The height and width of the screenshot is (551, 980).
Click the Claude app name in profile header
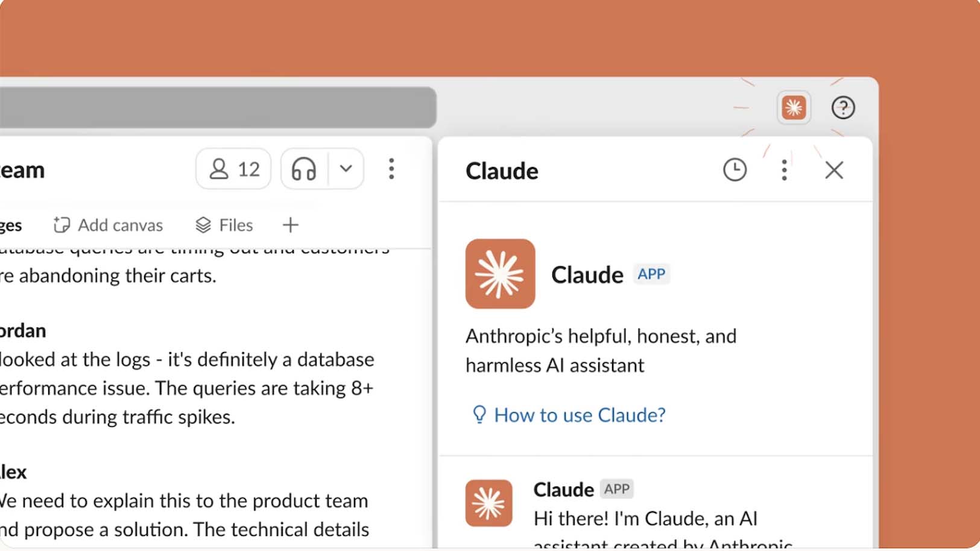point(587,275)
